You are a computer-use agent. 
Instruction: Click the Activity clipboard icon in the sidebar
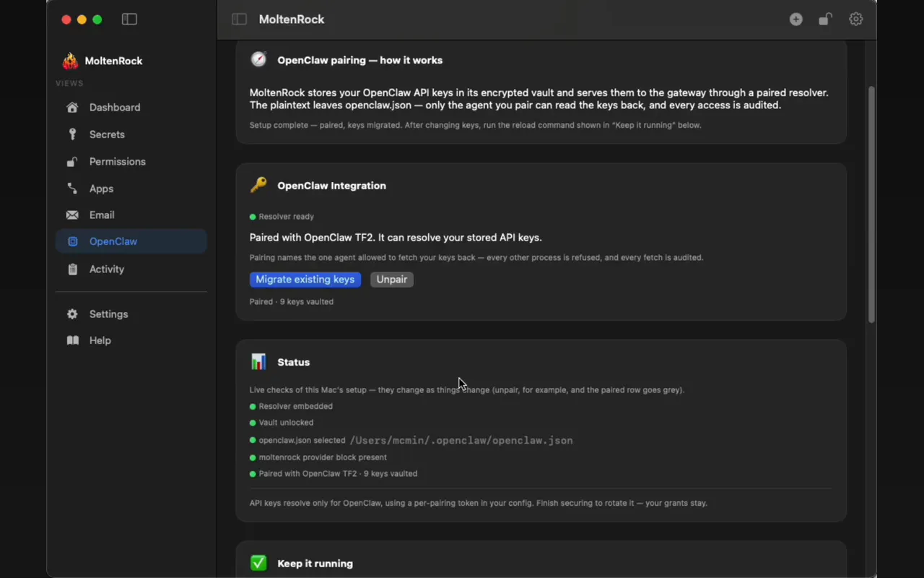pos(72,269)
